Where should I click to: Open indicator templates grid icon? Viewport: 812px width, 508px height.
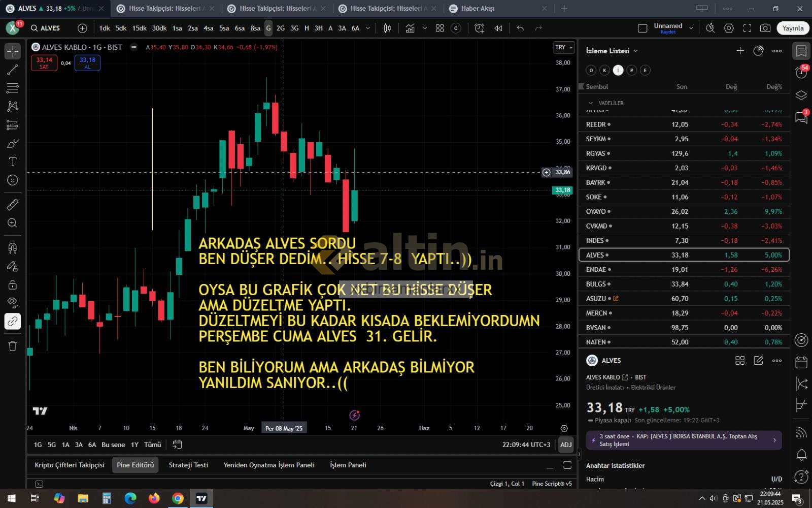[x=439, y=28]
